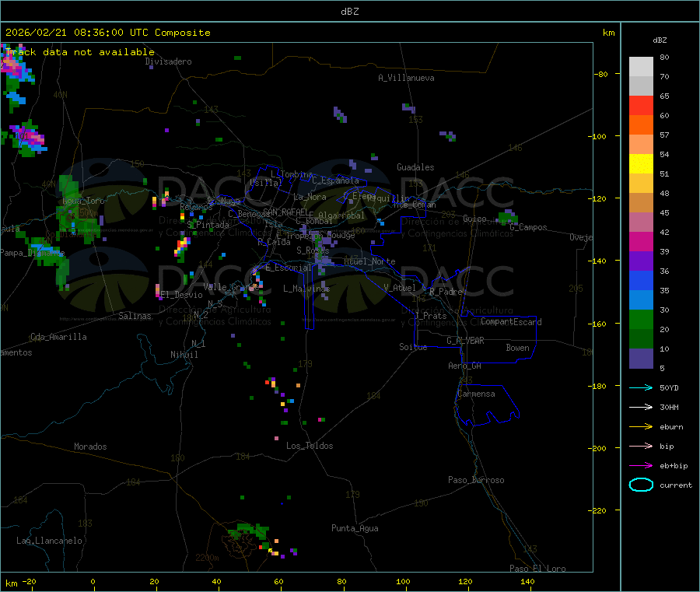
Task: Click the 'Agua_Toro' map label
Action: pos(83,201)
